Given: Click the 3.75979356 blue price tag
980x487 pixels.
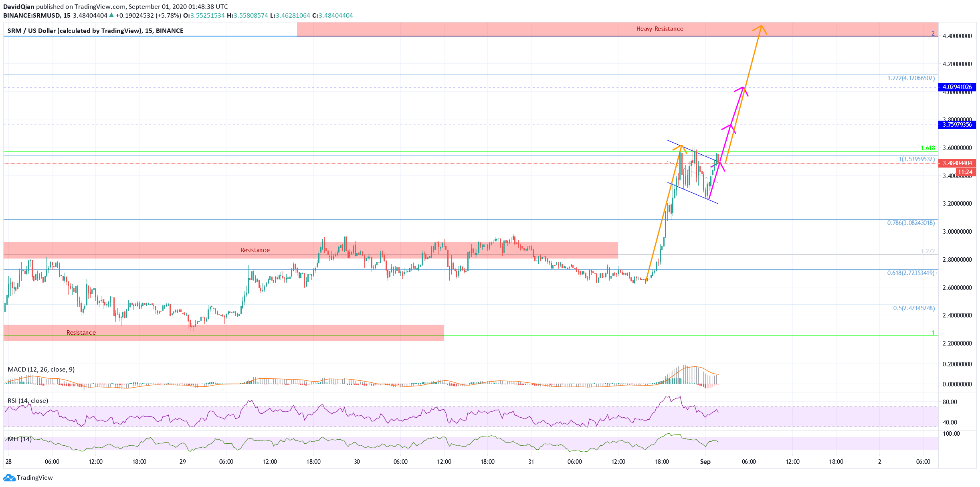Looking at the screenshot, I should pos(957,125).
